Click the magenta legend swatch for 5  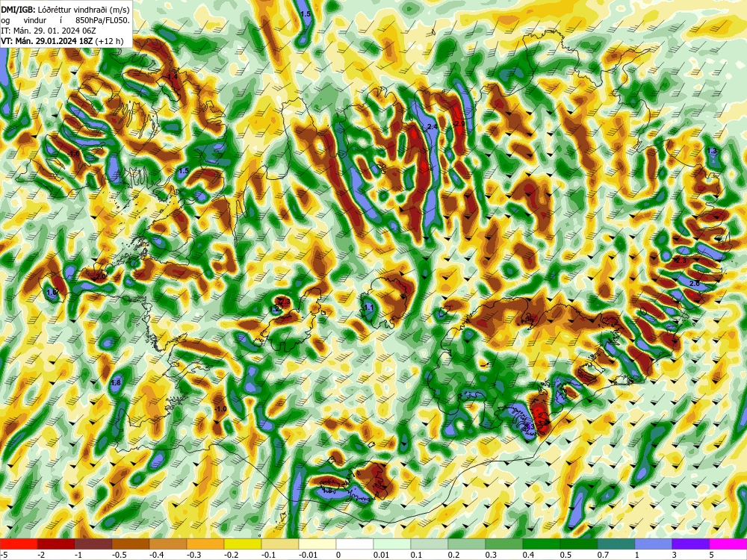click(x=728, y=544)
